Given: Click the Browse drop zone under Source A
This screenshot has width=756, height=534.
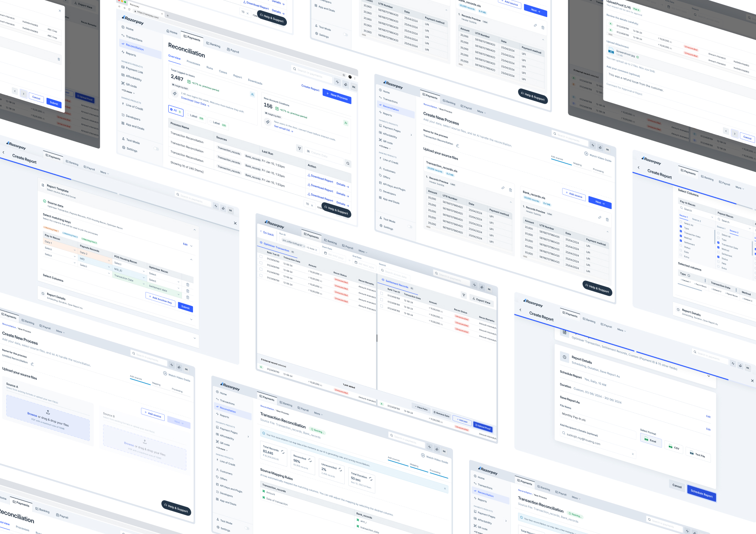Looking at the screenshot, I should pos(48,419).
